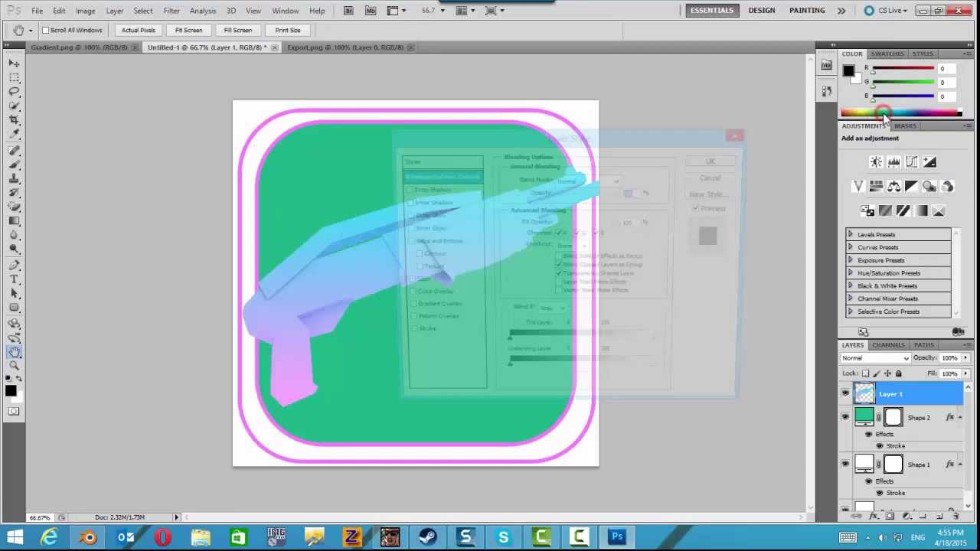Switch to the CHANNELS tab

888,344
